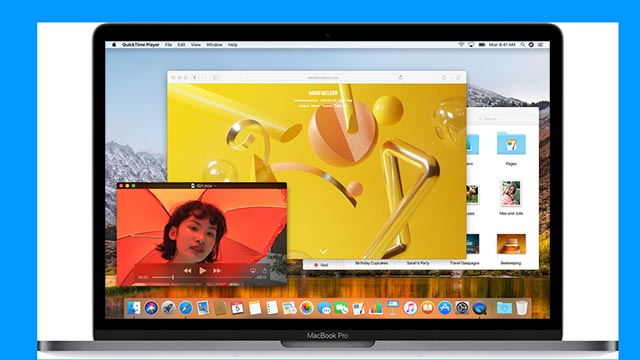Open the Trash in Dock

pyautogui.click(x=522, y=308)
